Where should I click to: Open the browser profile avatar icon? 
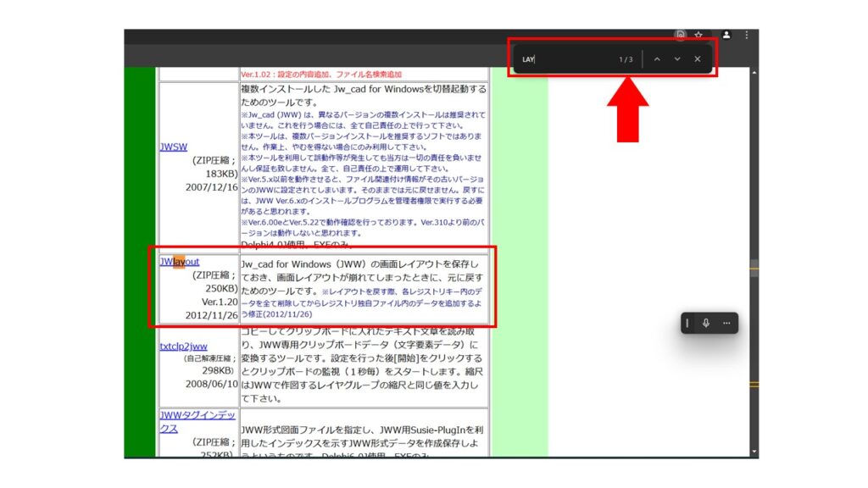click(x=726, y=35)
